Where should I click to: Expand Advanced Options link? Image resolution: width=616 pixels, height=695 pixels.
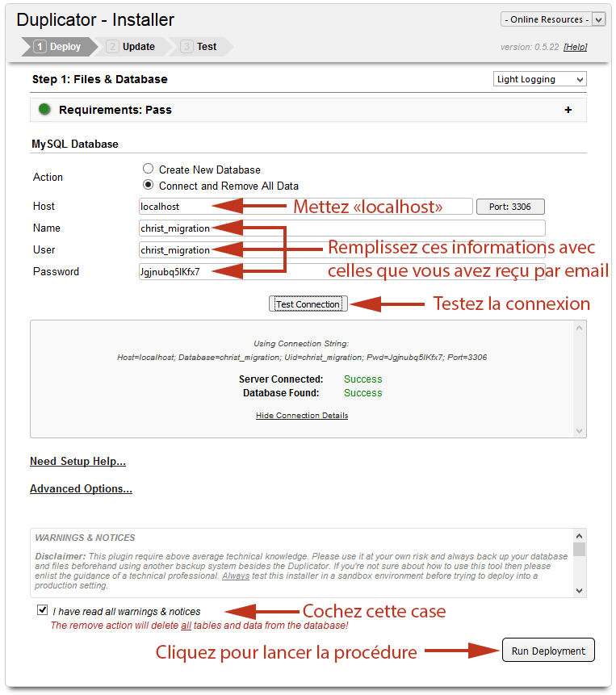[x=81, y=489]
